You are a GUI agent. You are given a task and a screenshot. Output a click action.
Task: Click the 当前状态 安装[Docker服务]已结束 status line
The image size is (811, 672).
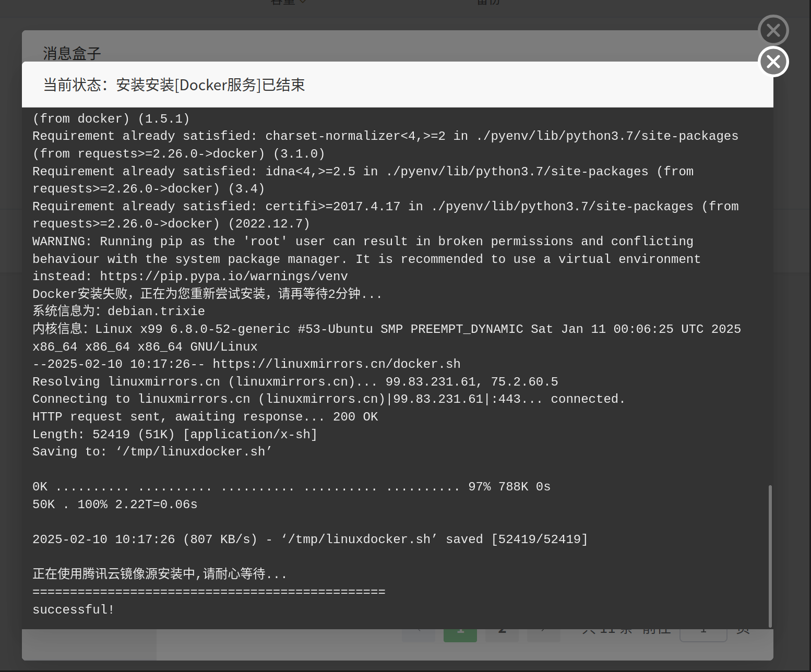point(174,85)
